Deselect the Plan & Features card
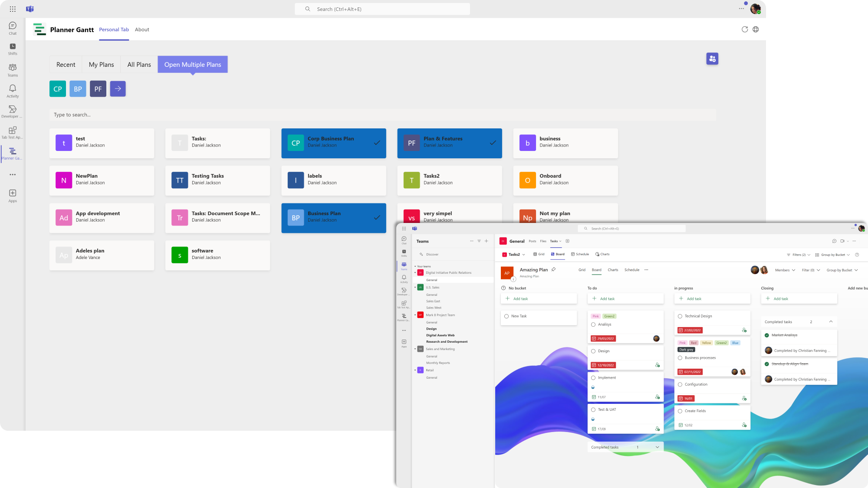 click(x=450, y=143)
